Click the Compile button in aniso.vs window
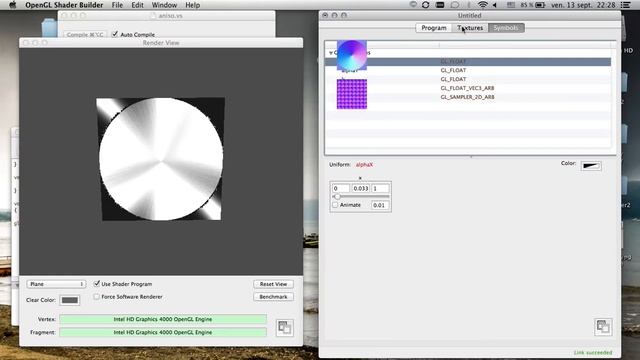This screenshot has width=640, height=360. tap(85, 35)
